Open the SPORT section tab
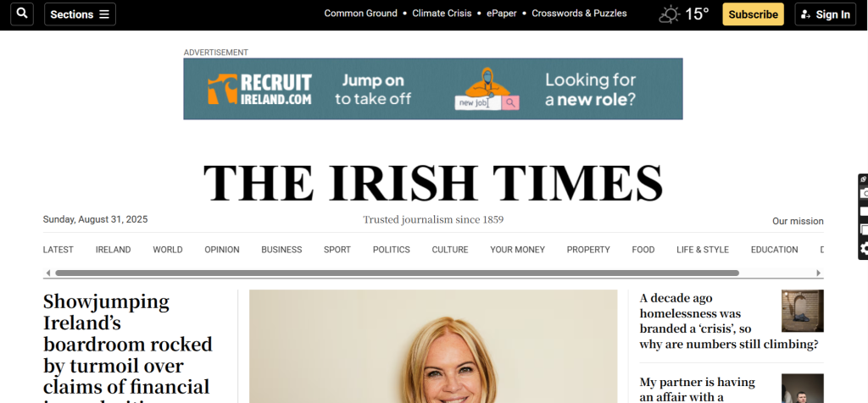 (x=337, y=250)
